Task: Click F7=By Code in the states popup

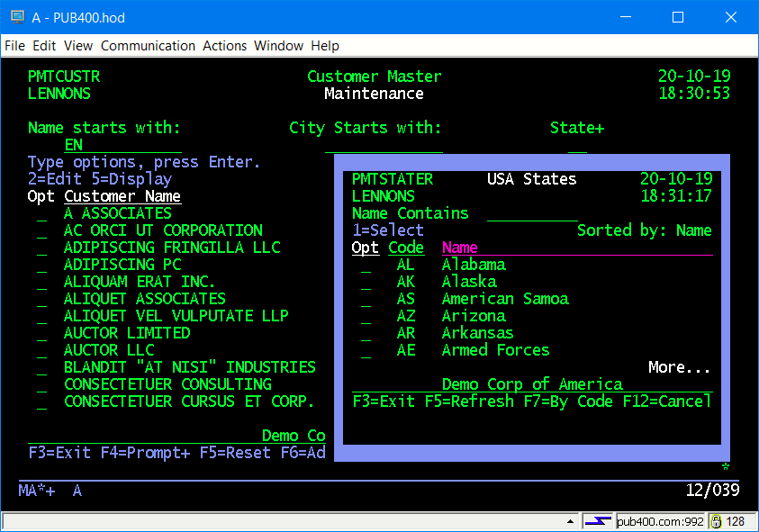Action: point(568,401)
